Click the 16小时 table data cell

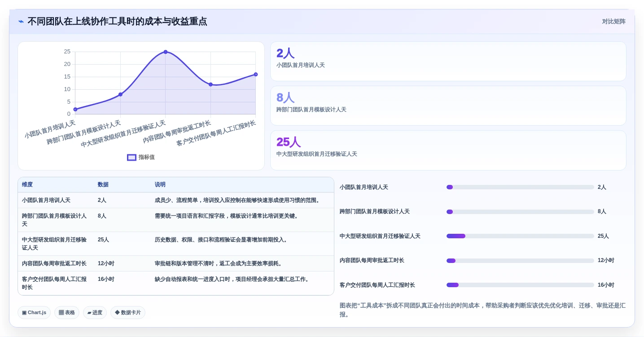tap(106, 280)
